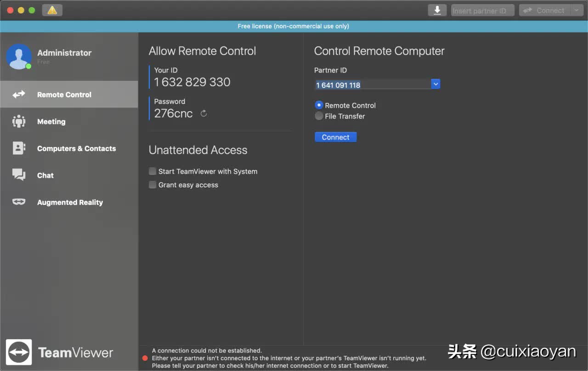Select the File Transfer radio button

(x=319, y=116)
